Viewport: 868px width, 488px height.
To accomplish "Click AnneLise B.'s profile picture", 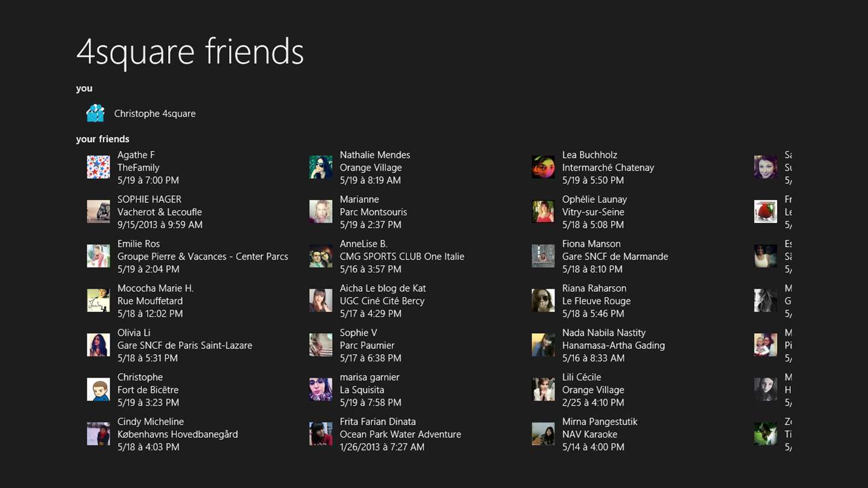I will coord(321,256).
